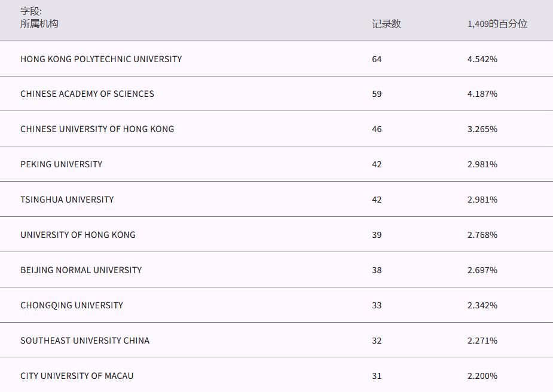The height and width of the screenshot is (392, 553).
Task: Open Southeast University China entry
Action: [85, 341]
